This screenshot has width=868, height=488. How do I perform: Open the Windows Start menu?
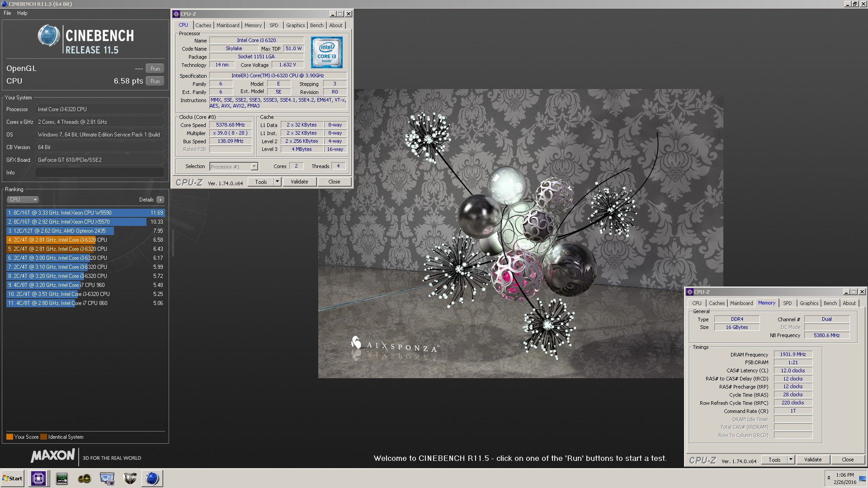point(12,478)
